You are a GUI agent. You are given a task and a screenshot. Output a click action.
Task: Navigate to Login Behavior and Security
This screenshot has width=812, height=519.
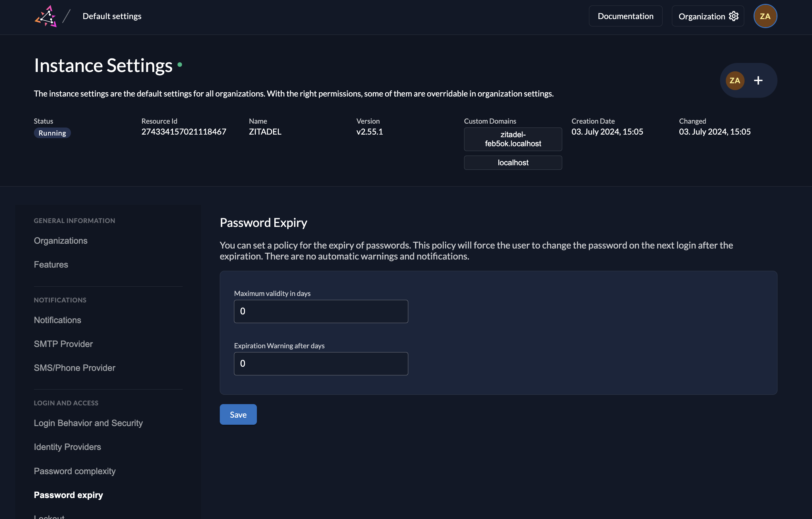click(88, 423)
